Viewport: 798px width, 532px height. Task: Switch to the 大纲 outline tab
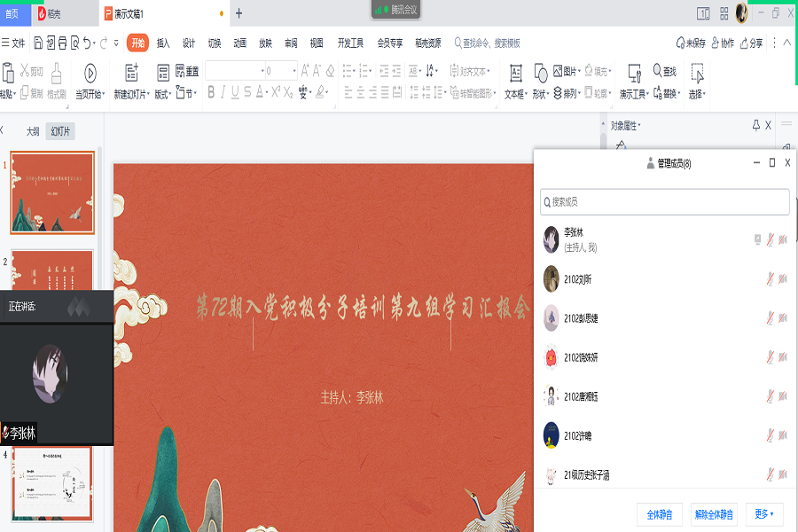33,131
